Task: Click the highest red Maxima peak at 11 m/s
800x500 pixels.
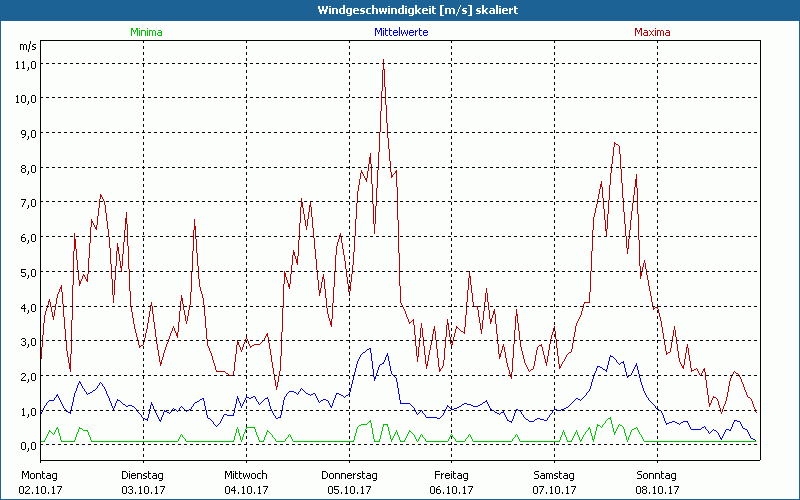Action: [x=383, y=62]
